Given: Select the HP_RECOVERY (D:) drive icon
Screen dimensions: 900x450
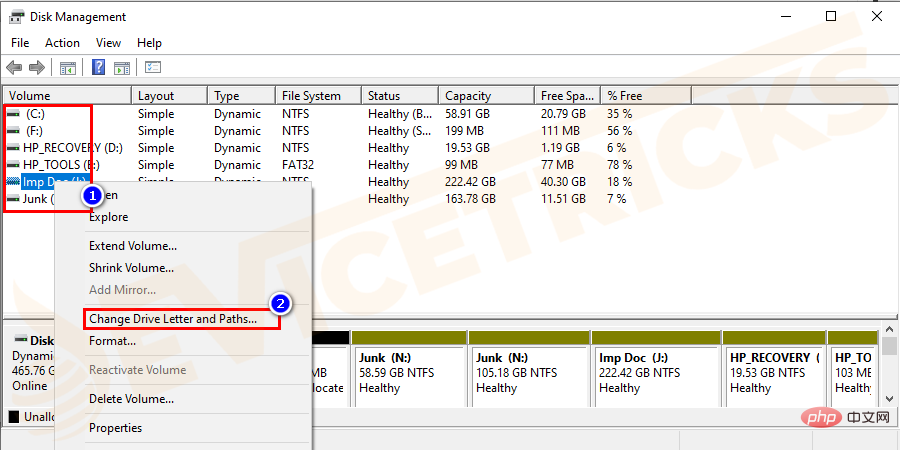Looking at the screenshot, I should tap(13, 148).
